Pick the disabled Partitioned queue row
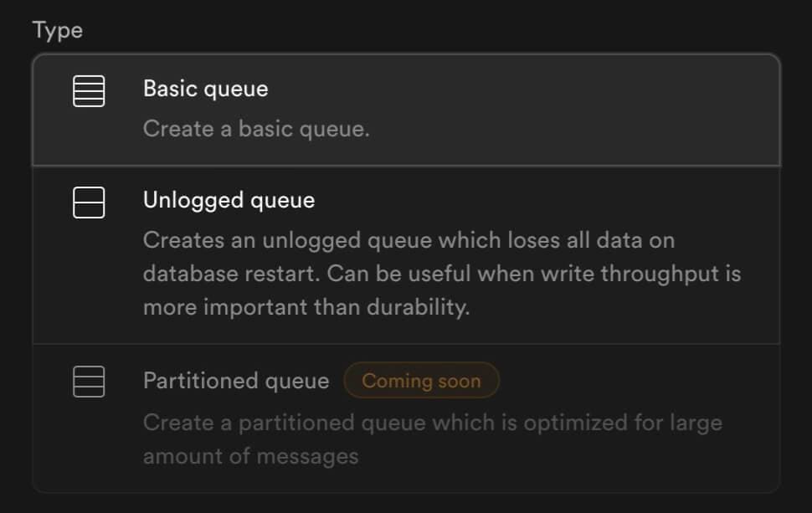This screenshot has width=812, height=513. coord(406,418)
